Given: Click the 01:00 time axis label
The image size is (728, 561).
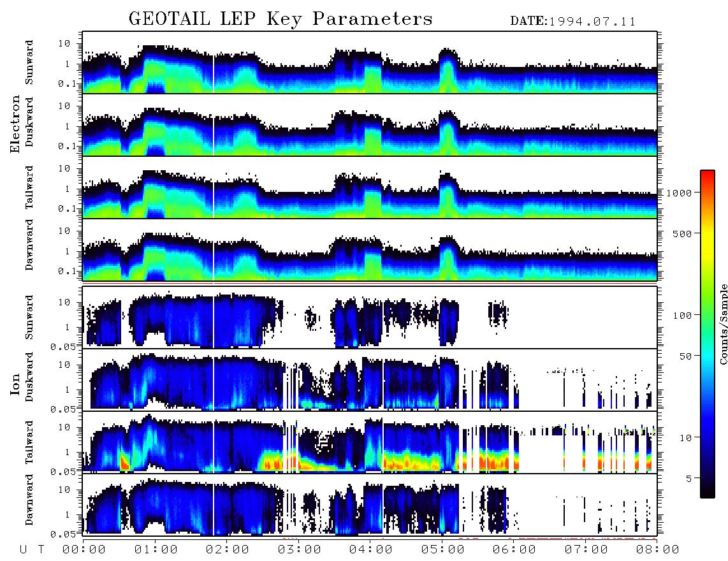Looking at the screenshot, I should tap(156, 550).
